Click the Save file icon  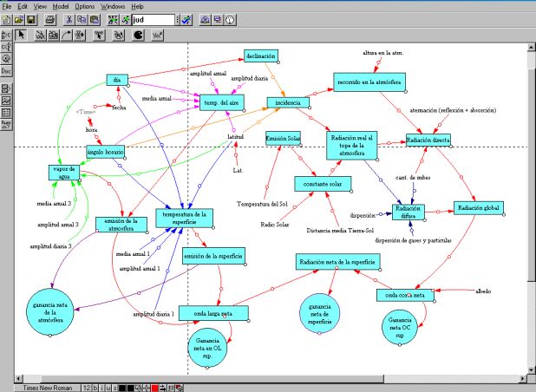click(x=32, y=19)
